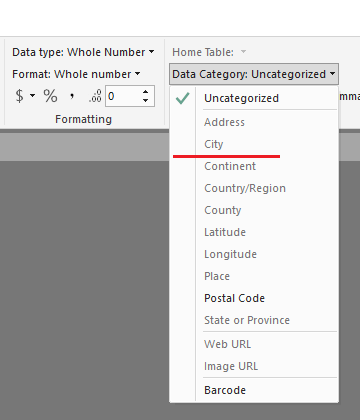360x420 pixels.
Task: Choose Continent data category
Action: click(254, 166)
